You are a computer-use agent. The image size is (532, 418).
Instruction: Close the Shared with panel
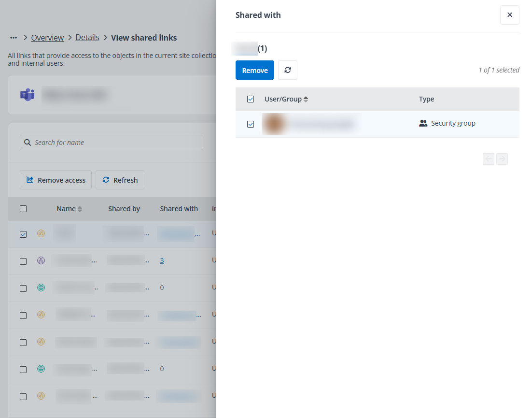509,15
